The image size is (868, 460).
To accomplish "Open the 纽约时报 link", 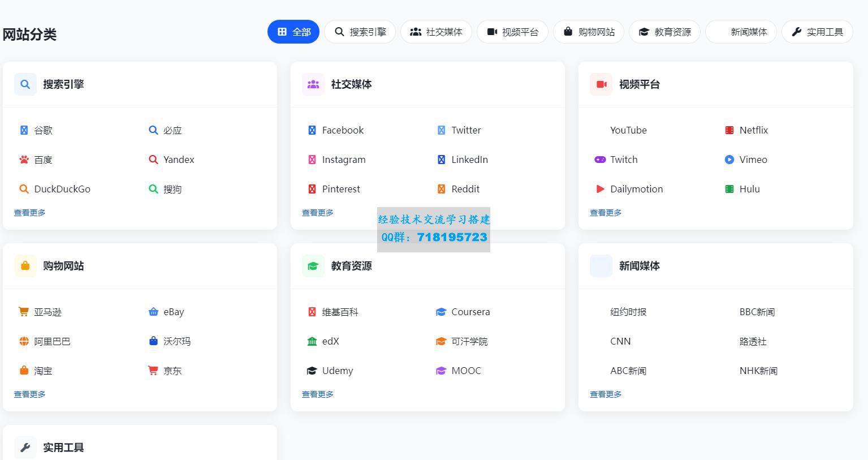I will [x=628, y=312].
